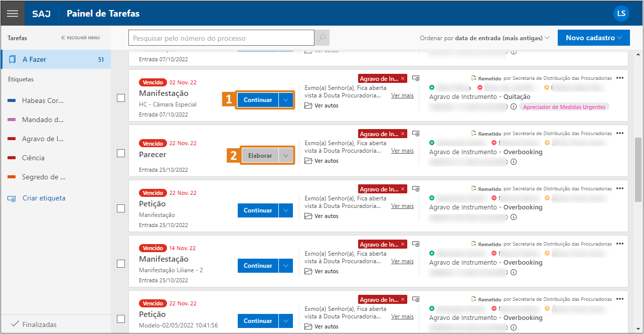
Task: Click Ver mais on Parecer card
Action: [x=402, y=151]
